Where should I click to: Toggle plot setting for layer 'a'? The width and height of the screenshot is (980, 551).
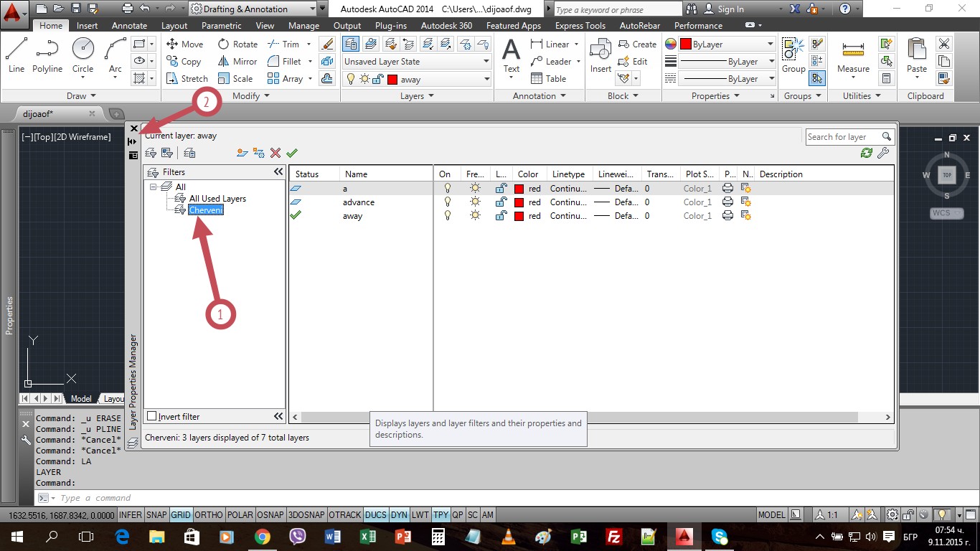click(x=727, y=188)
